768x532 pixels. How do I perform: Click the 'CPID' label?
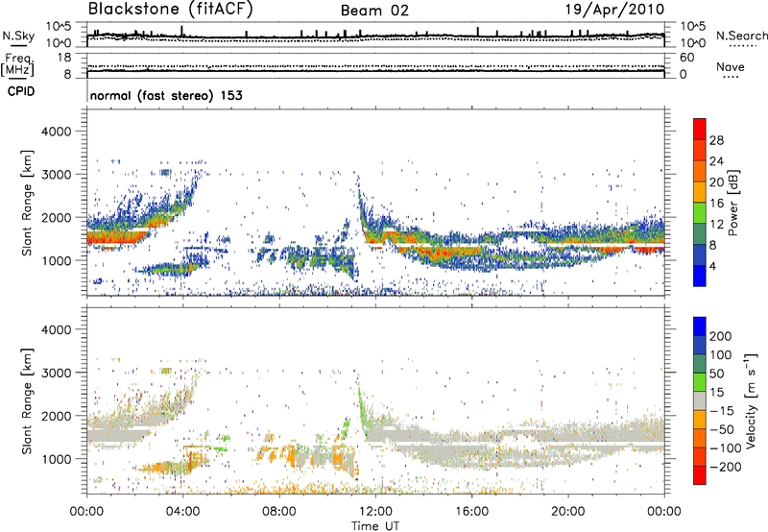click(x=21, y=91)
